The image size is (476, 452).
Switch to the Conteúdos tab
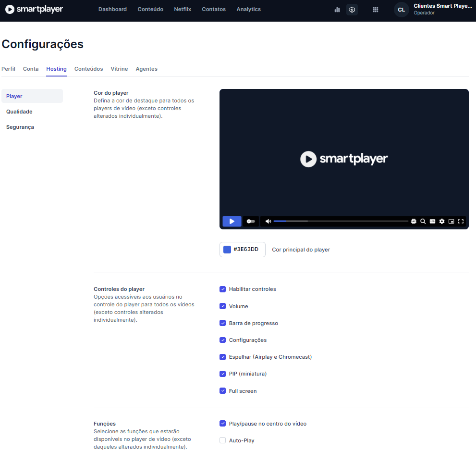[x=89, y=69]
